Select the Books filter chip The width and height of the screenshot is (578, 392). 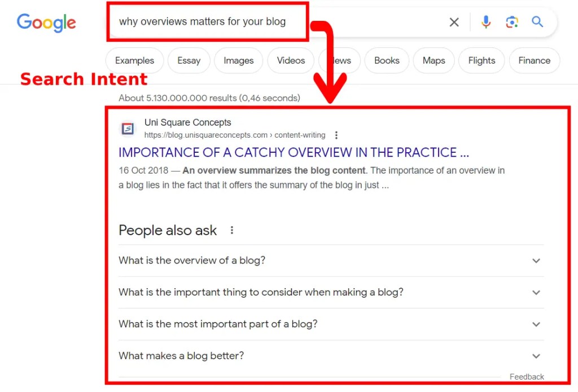coord(387,60)
